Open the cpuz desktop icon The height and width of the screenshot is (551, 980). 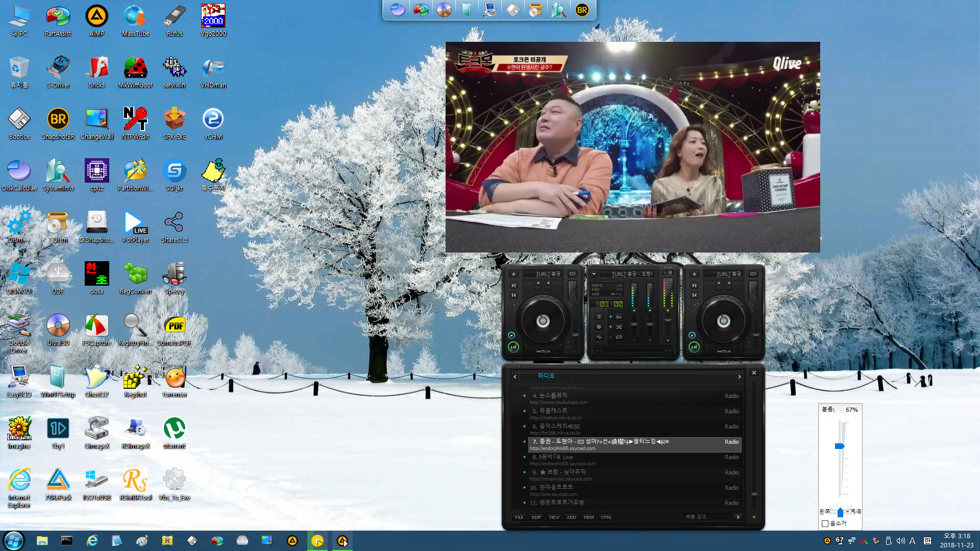(x=96, y=176)
